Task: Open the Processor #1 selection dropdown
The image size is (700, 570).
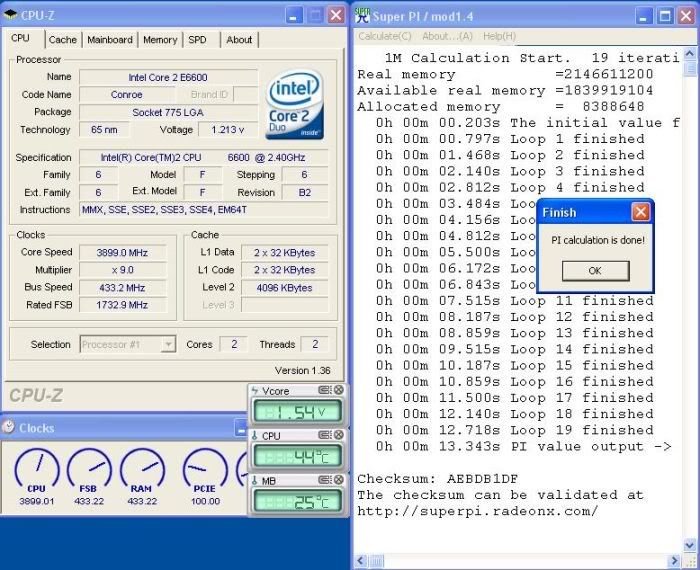Action: click(x=128, y=344)
